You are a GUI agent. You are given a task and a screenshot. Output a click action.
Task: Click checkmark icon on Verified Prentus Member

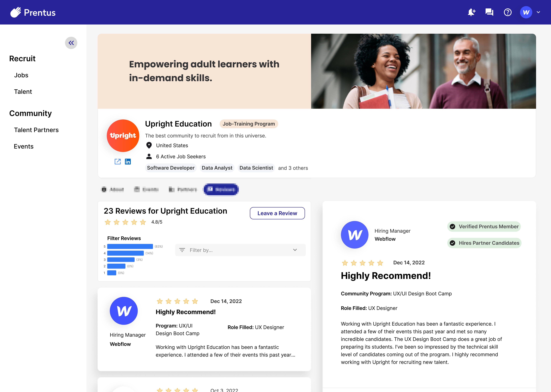point(453,227)
